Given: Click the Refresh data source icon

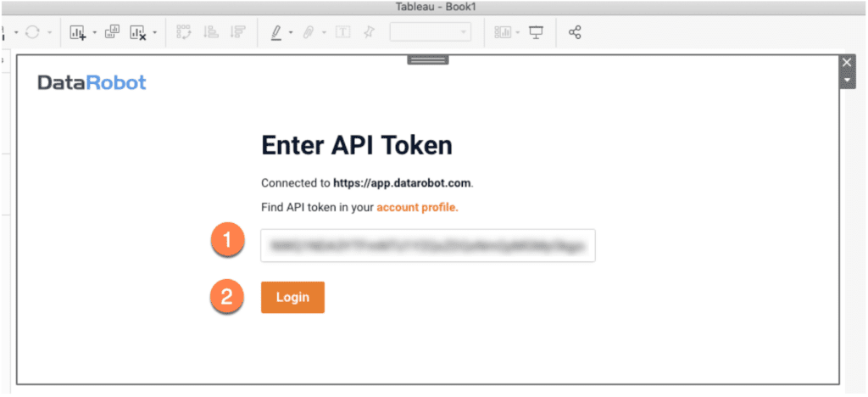Looking at the screenshot, I should [x=33, y=33].
